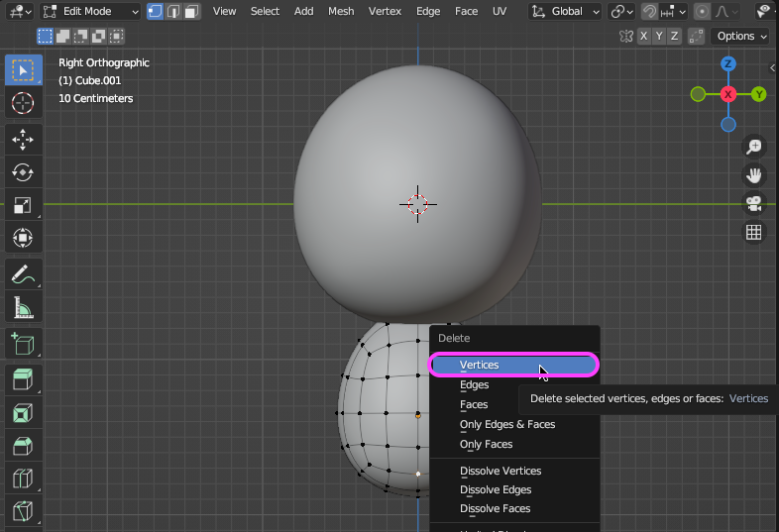Switch to edge select mode
The image size is (779, 532).
click(173, 12)
